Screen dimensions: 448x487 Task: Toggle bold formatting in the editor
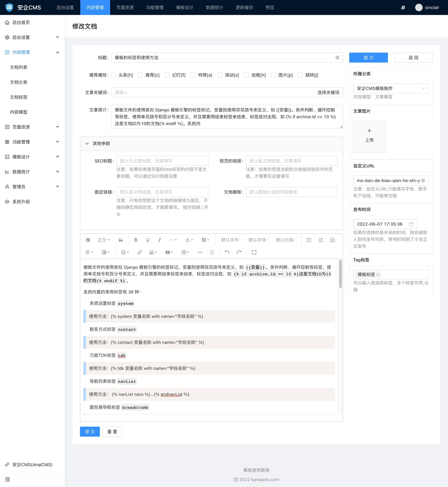pos(136,240)
